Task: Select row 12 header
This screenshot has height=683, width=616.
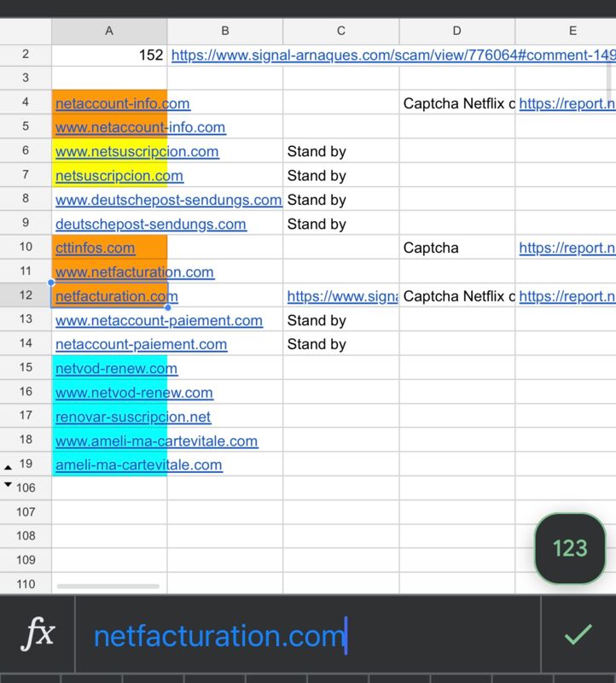Action: tap(26, 295)
